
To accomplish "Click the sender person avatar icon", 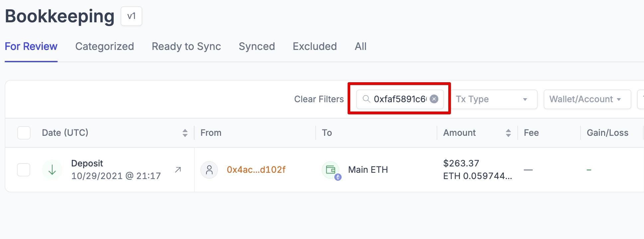I will pyautogui.click(x=209, y=170).
